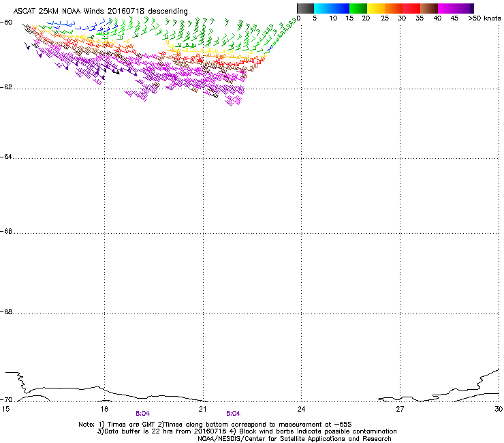Select the magenta 40–50 knots legend segment
The height and width of the screenshot is (443, 504).
454,8
